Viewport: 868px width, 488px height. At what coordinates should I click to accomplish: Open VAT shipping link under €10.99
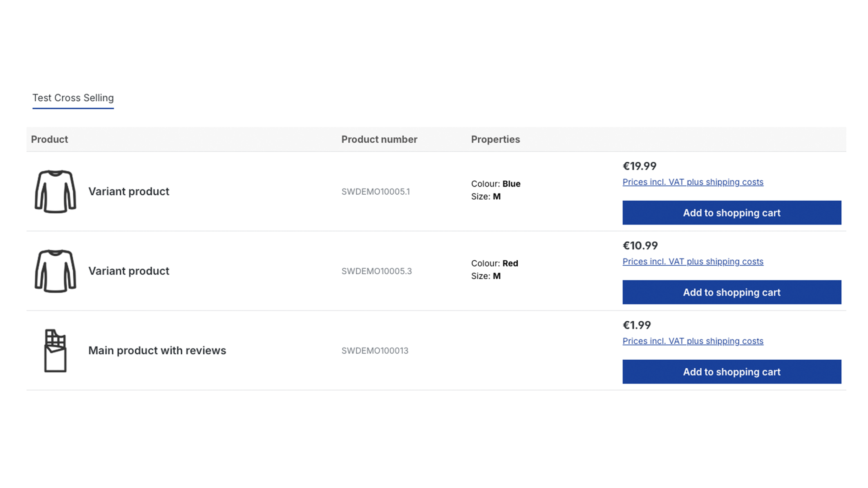click(x=693, y=262)
